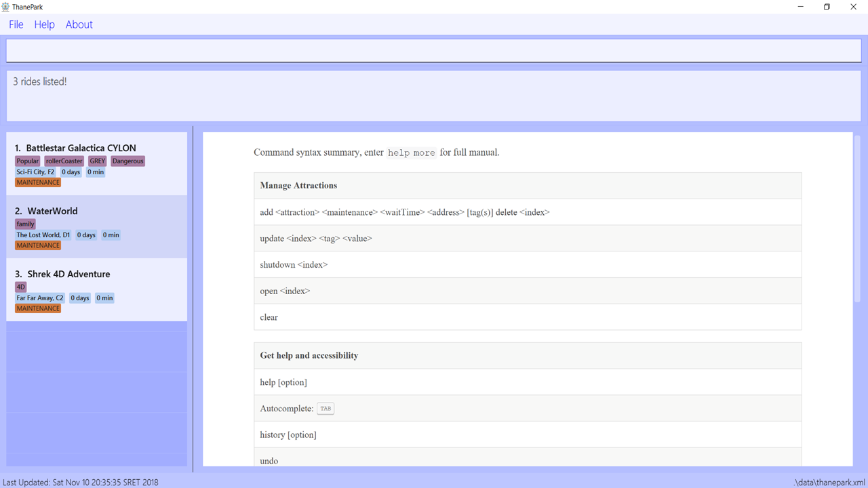Image resolution: width=868 pixels, height=488 pixels.
Task: Click the ThanePark app icon in title bar
Action: pos(5,7)
